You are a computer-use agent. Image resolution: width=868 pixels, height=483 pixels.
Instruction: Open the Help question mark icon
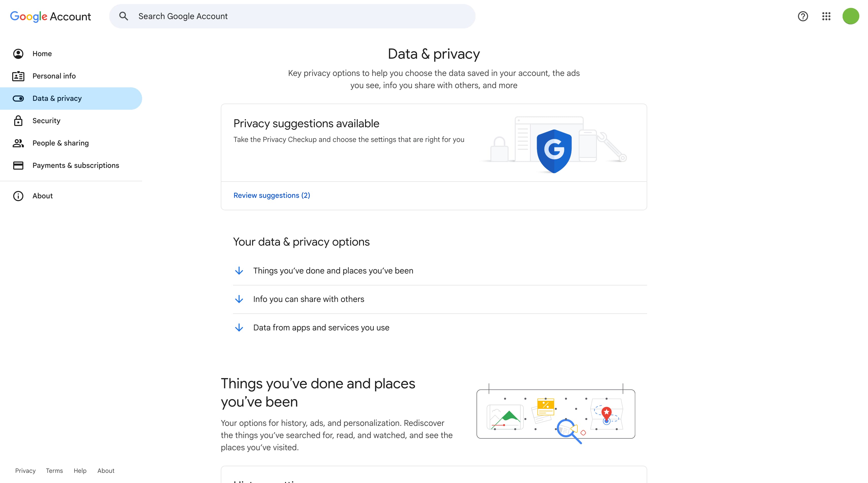point(803,16)
